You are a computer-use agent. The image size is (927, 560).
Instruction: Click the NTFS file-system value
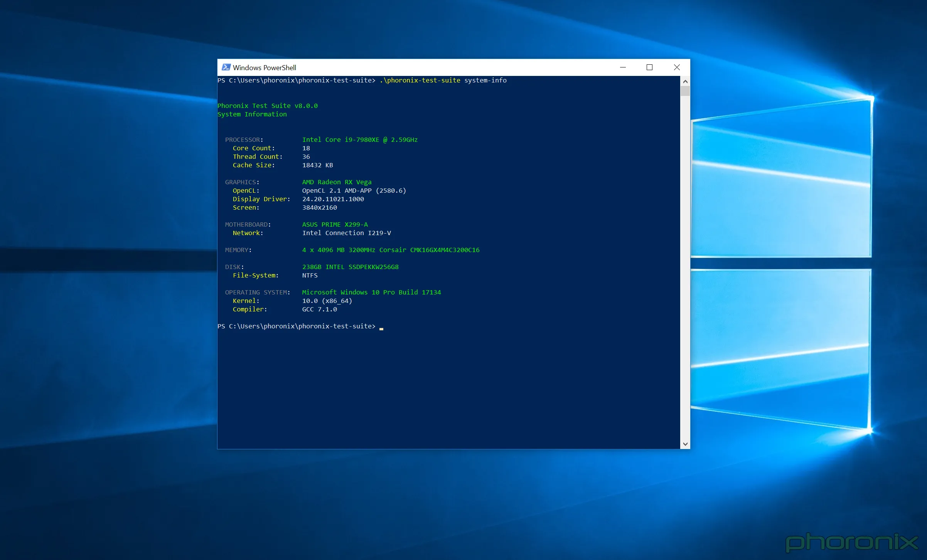(310, 275)
